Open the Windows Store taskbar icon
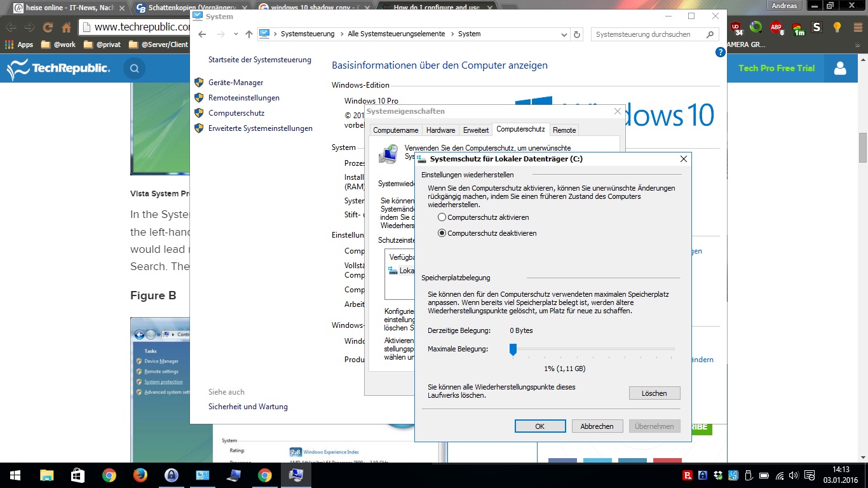Viewport: 868px width, 488px height. [78, 475]
